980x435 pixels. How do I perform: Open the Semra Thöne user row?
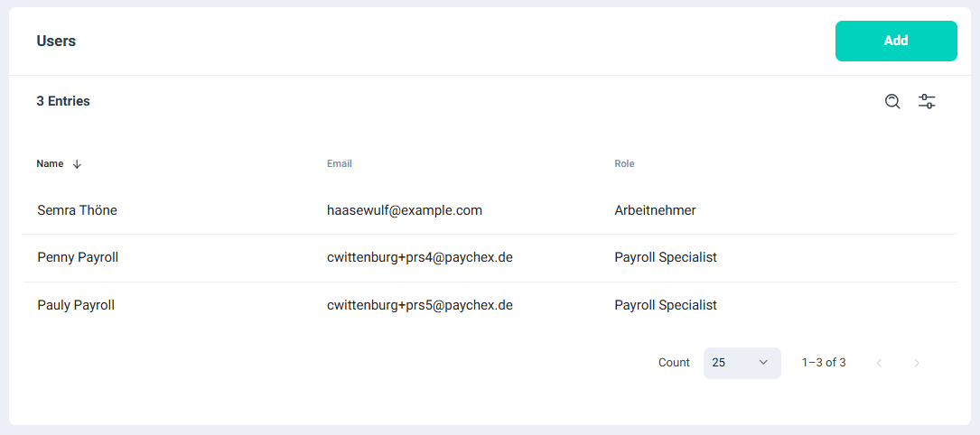[78, 210]
